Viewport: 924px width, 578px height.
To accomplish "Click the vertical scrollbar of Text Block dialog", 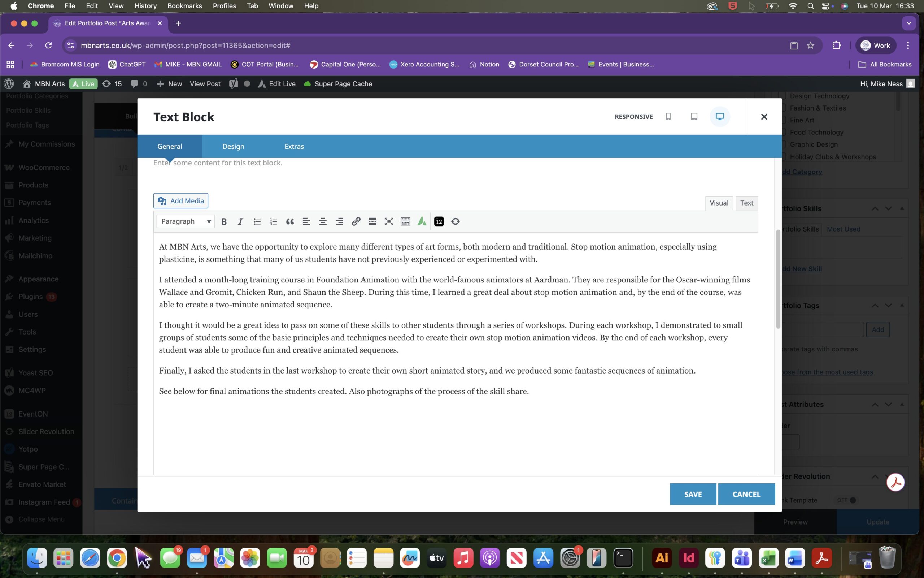I will (x=778, y=279).
